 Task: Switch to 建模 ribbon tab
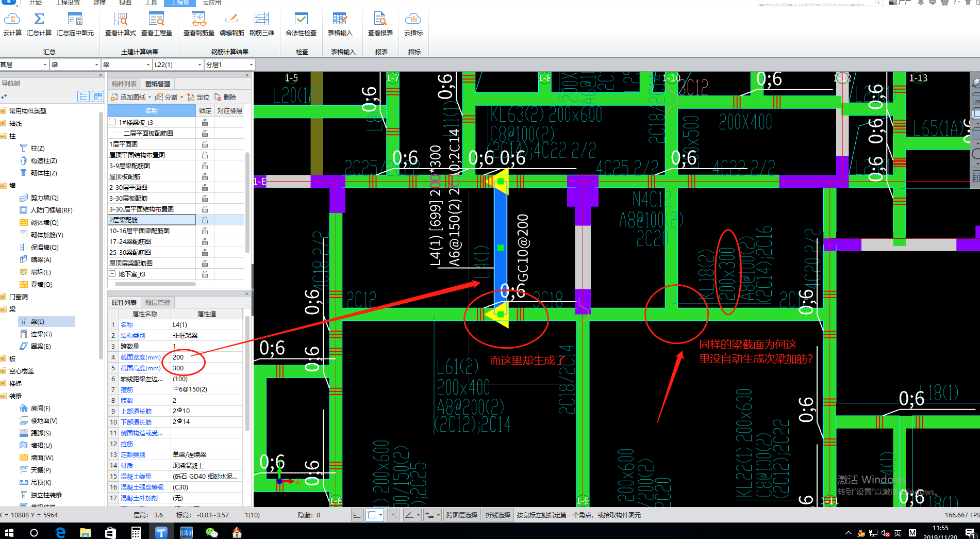pos(99,3)
